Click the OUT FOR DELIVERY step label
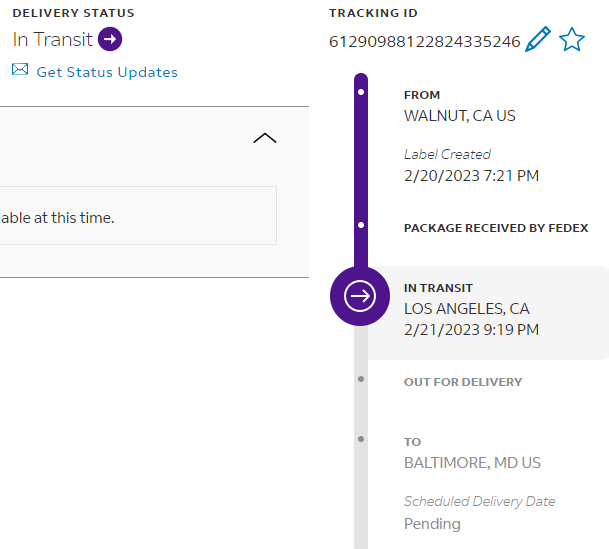609x549 pixels. tap(463, 382)
